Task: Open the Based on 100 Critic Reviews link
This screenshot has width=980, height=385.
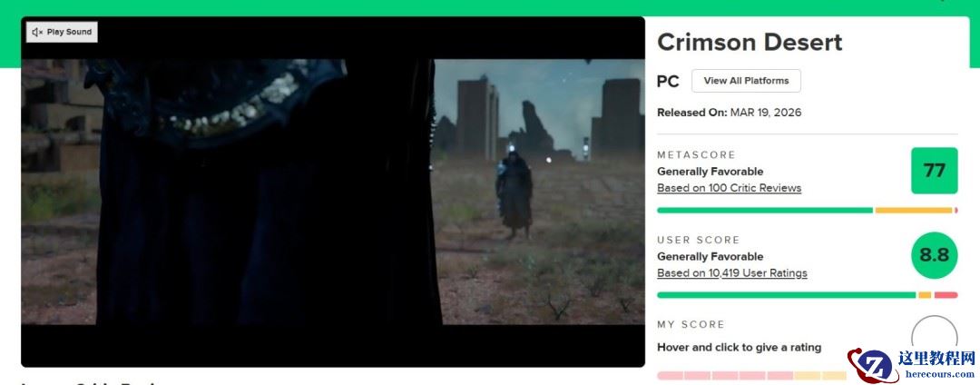Action: 729,187
